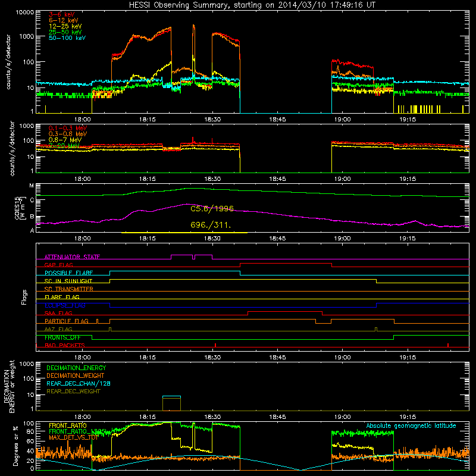Click the GAP_FLAG label
The width and height of the screenshot is (476, 476).
[58, 265]
